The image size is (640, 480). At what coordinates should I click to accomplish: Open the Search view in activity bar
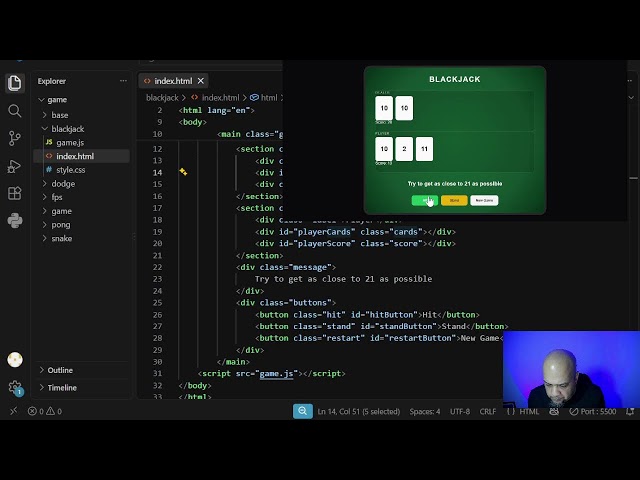[15, 111]
